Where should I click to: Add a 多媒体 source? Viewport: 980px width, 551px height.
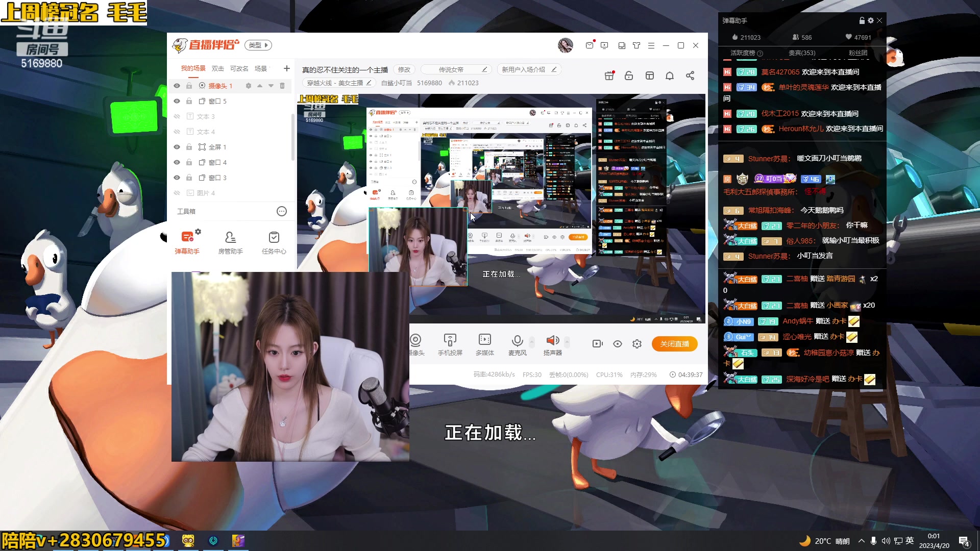pos(485,345)
